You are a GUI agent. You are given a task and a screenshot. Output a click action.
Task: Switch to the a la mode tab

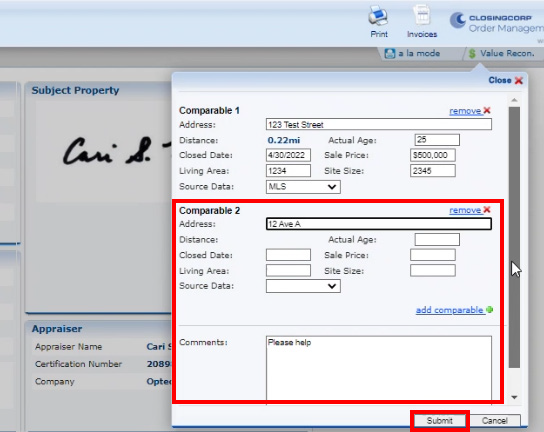(x=419, y=53)
